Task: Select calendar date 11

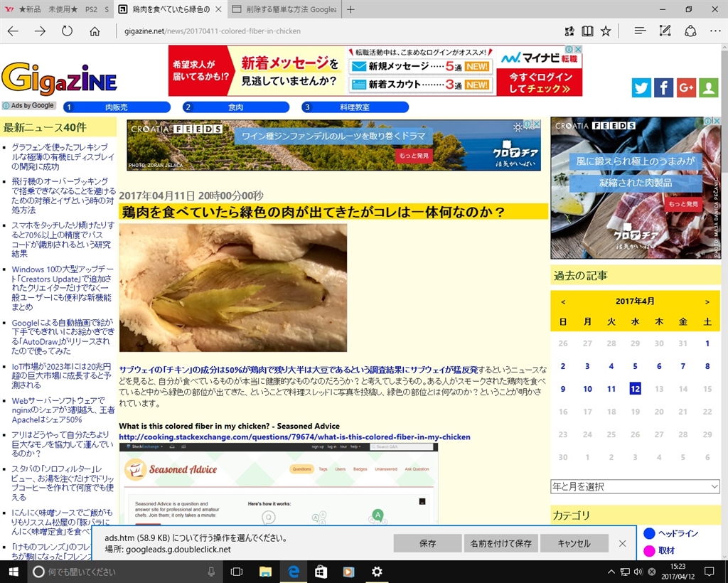Action: point(611,389)
